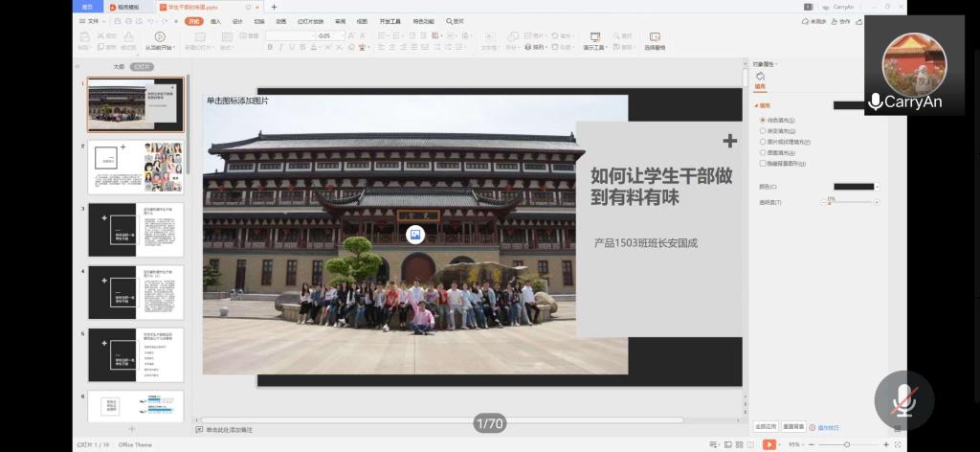The height and width of the screenshot is (452, 980).
Task: Click the 重置背景 reset background button
Action: click(793, 425)
